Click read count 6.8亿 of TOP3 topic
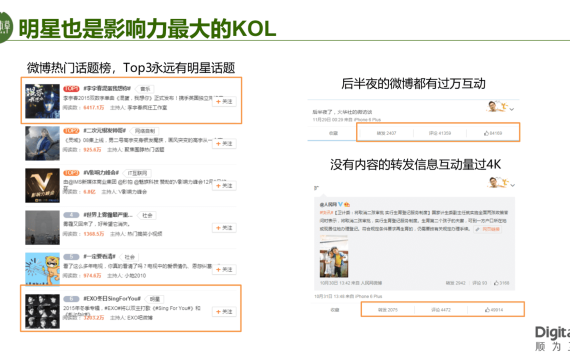Viewport: 570px width, 360px height. [x=89, y=192]
